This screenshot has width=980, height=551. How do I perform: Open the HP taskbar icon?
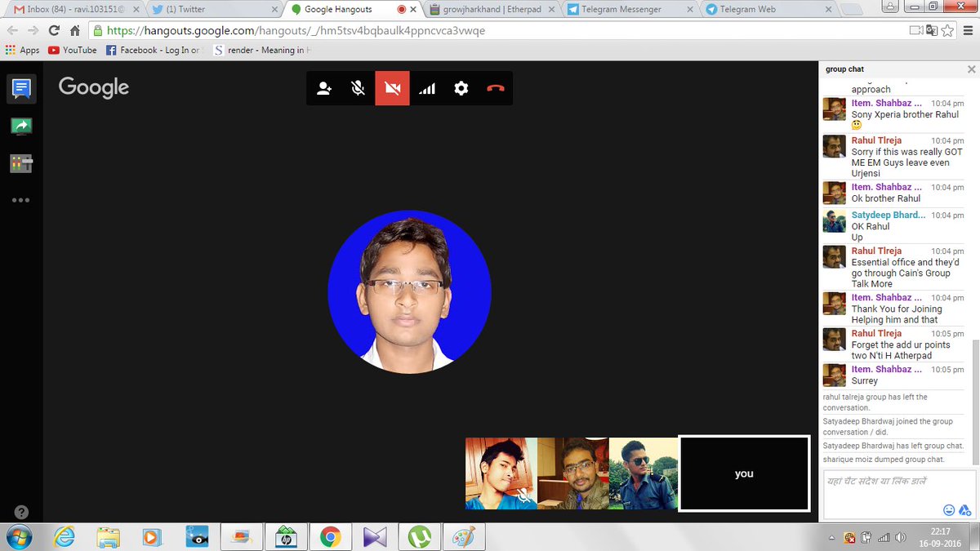click(286, 536)
